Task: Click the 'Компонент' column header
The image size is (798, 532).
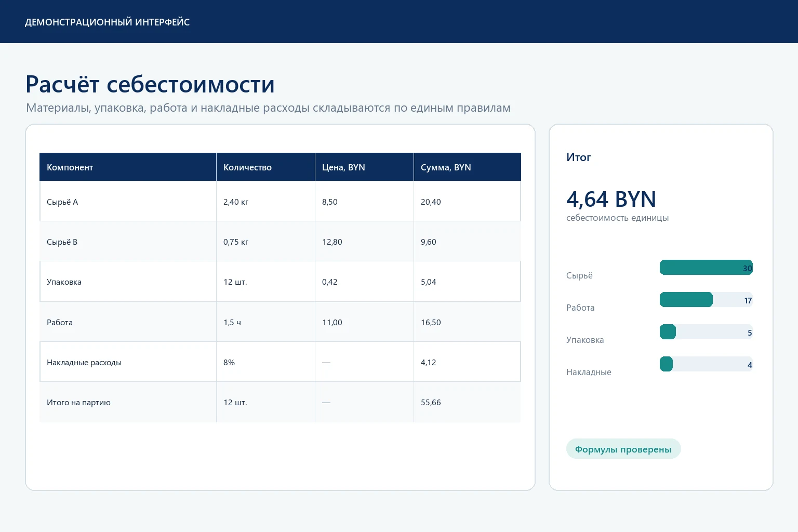Action: 128,167
